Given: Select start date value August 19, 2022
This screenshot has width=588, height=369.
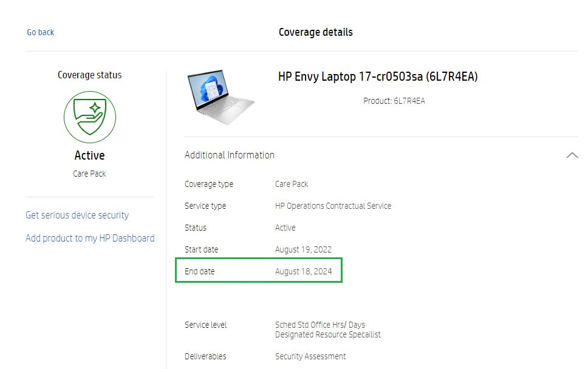Looking at the screenshot, I should [303, 249].
